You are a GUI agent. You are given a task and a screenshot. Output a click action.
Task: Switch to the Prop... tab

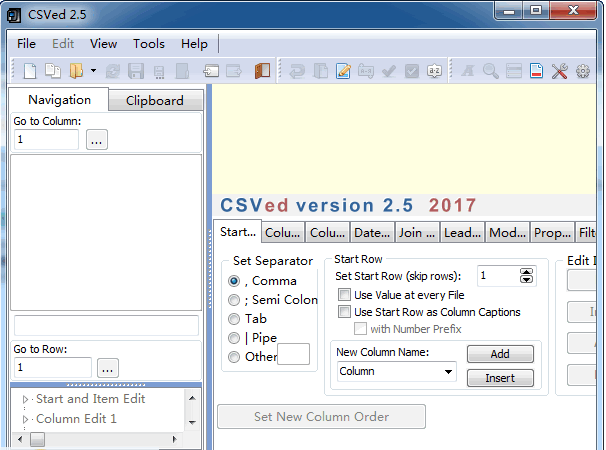click(x=552, y=233)
